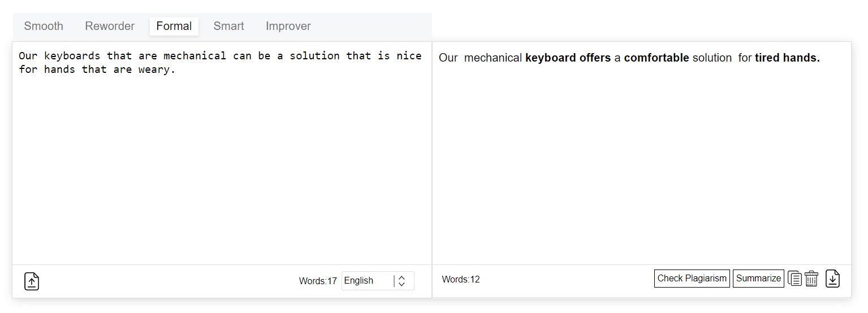The height and width of the screenshot is (313, 868).
Task: Switch to the Smooth mode tab
Action: [x=44, y=26]
